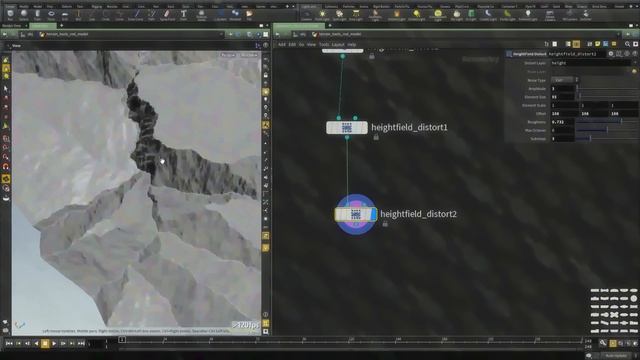Open the viewport View menu
Screen dimensions: 640x360
click(16, 46)
